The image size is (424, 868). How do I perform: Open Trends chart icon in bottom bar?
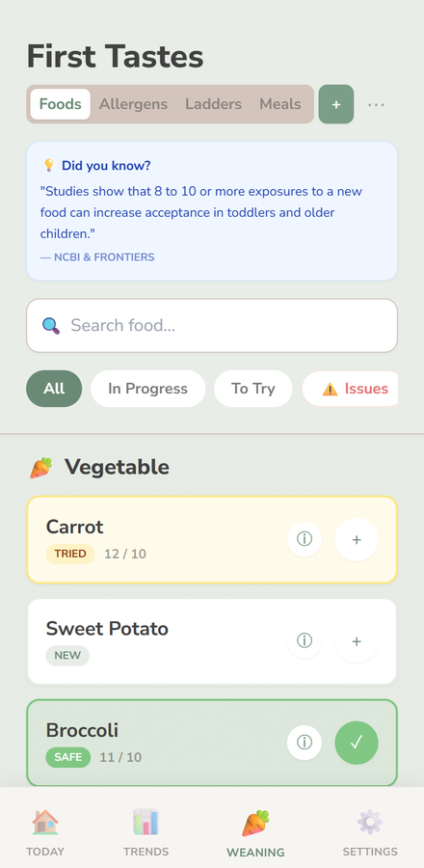[146, 832]
